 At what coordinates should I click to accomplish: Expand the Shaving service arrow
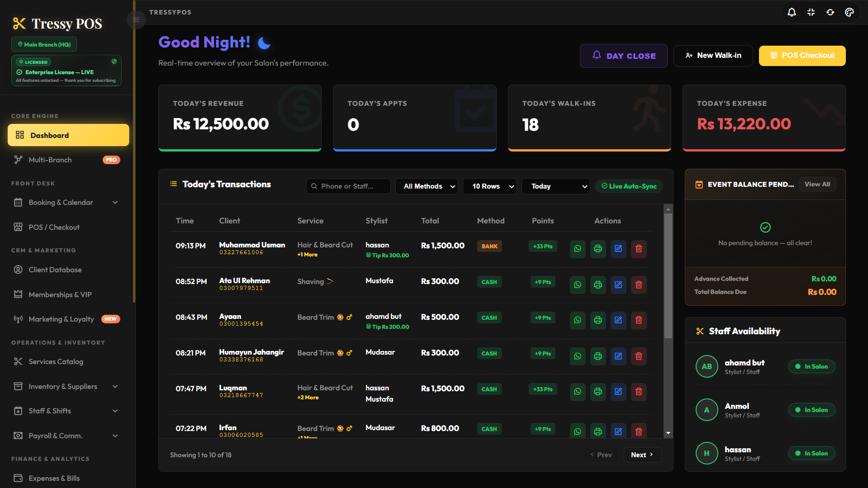point(330,281)
